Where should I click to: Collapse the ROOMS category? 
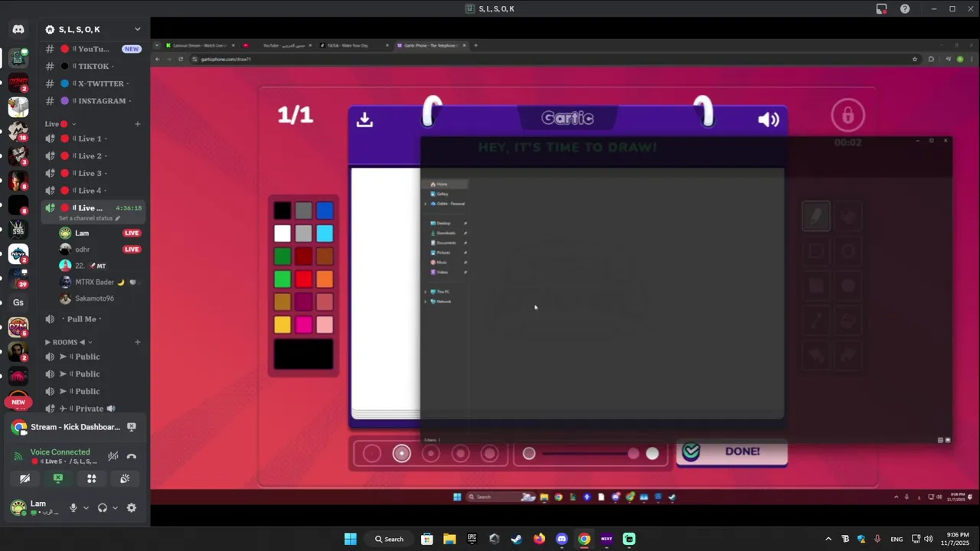68,342
